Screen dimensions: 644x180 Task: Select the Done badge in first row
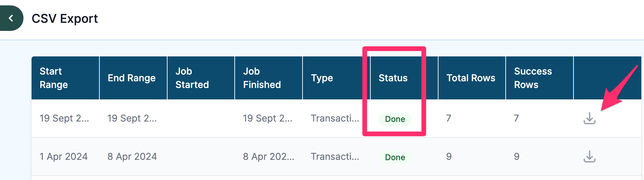pos(395,119)
